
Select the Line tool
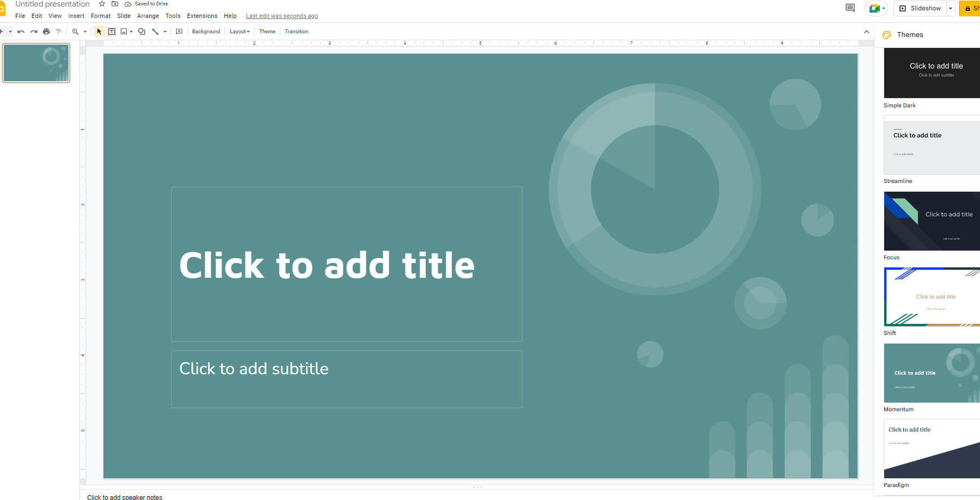[155, 32]
